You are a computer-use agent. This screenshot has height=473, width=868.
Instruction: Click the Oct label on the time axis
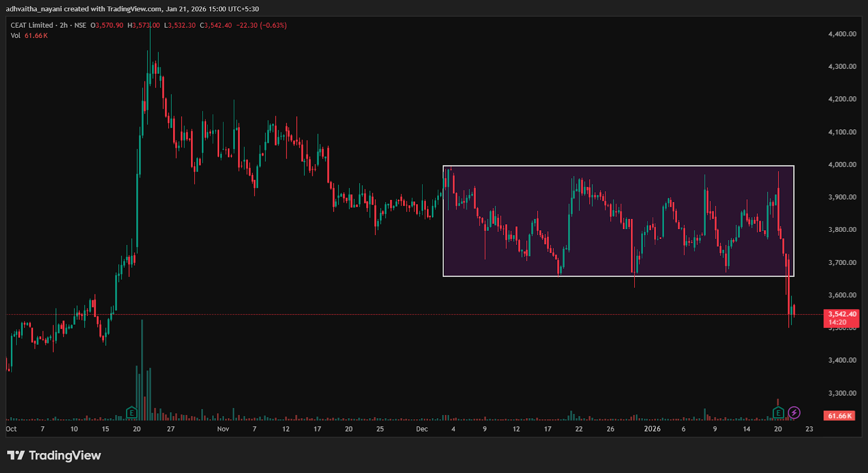11,429
